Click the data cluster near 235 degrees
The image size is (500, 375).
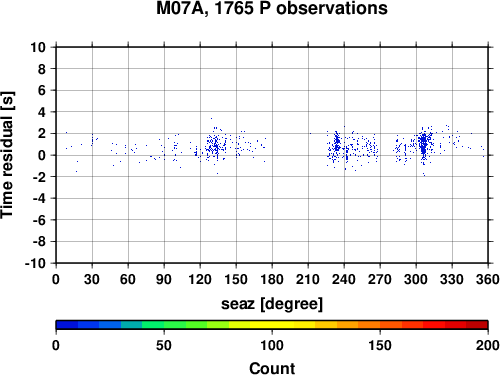coord(337,145)
